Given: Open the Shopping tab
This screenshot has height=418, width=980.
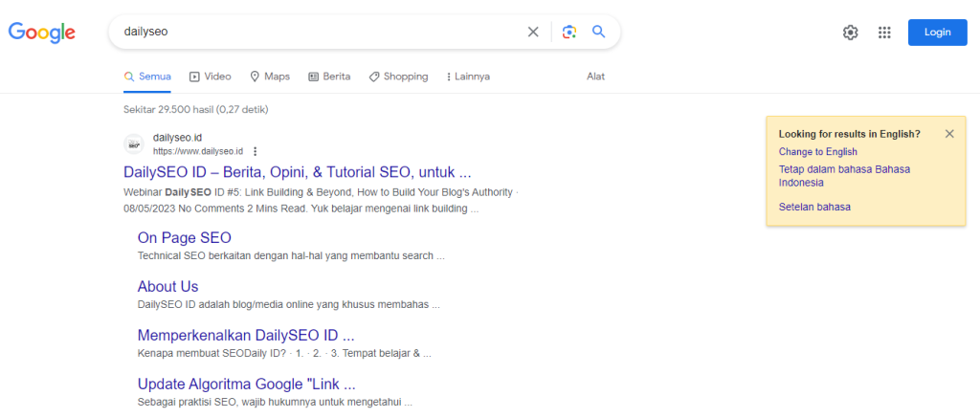Looking at the screenshot, I should [x=399, y=77].
